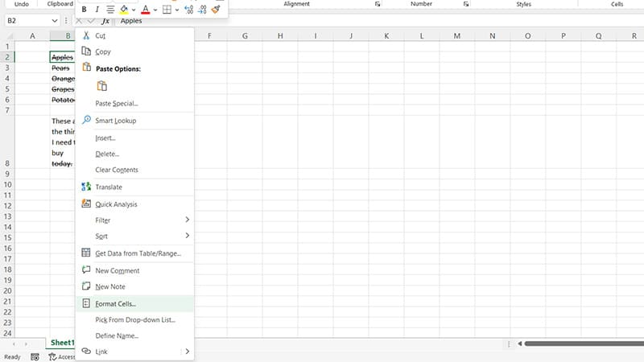The height and width of the screenshot is (362, 644).
Task: Click the Format Cells icon
Action: point(86,303)
